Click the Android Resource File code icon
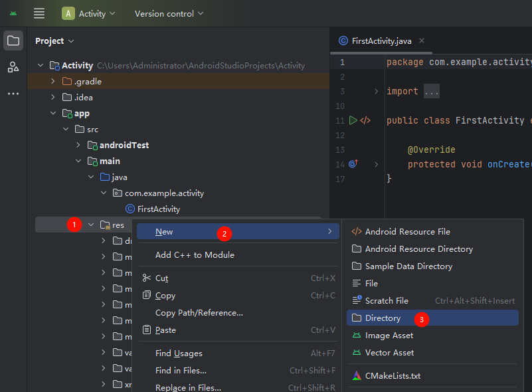The width and height of the screenshot is (532, 392). click(357, 231)
